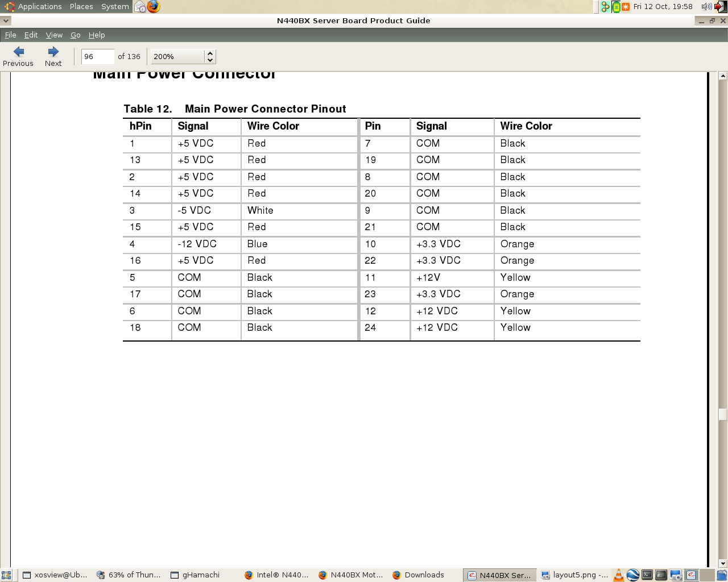Screen dimensions: 728x582
Task: Click the scrollbar up arrow
Action: (723, 76)
